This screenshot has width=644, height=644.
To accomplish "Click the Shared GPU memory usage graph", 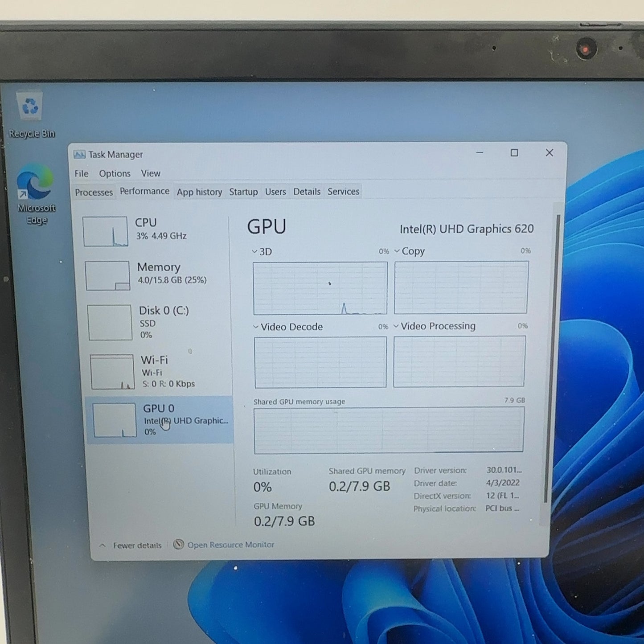I will click(389, 431).
